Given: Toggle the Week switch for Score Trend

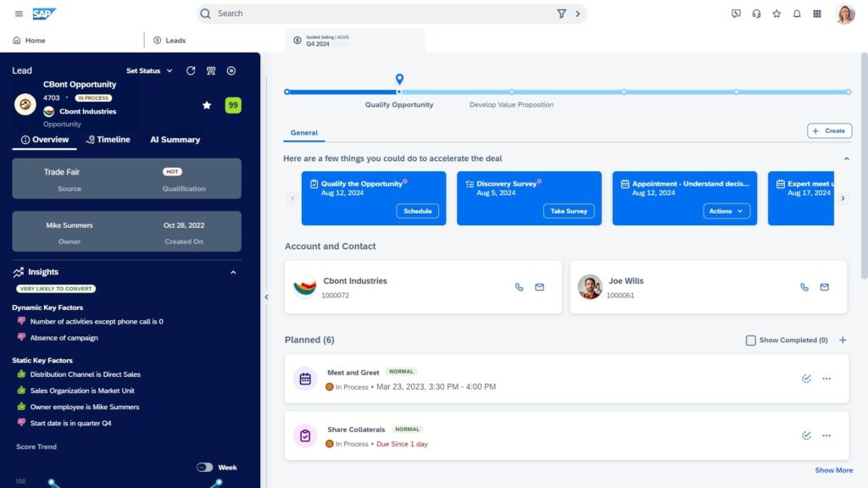Looking at the screenshot, I should pyautogui.click(x=204, y=467).
